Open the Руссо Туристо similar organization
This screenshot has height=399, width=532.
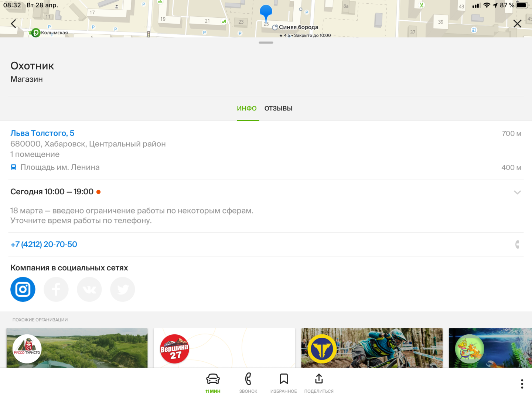77,348
